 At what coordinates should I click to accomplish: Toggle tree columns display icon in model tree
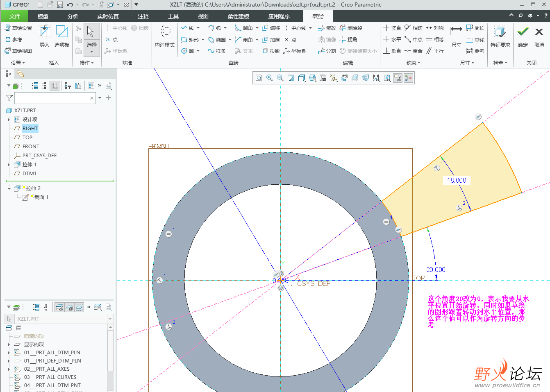[x=54, y=86]
